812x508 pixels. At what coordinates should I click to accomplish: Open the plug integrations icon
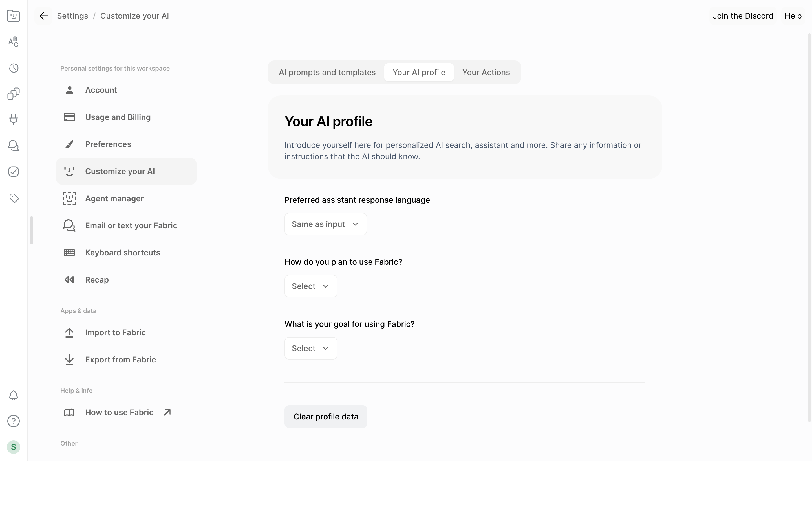[x=14, y=120]
